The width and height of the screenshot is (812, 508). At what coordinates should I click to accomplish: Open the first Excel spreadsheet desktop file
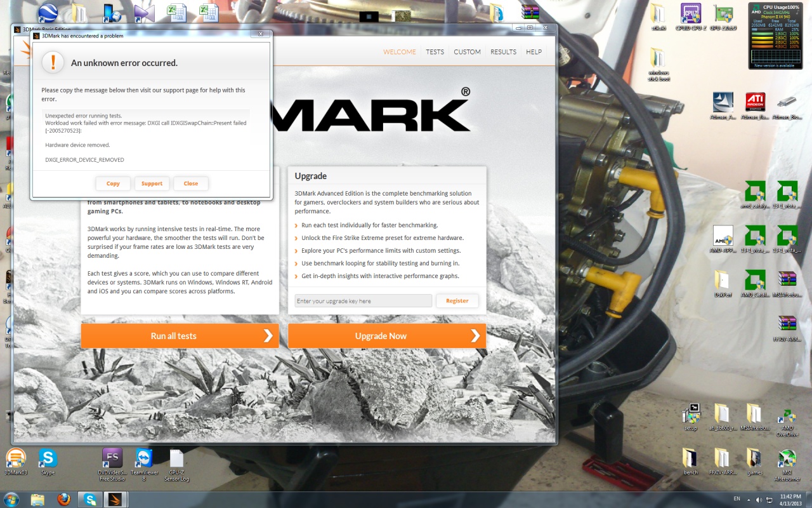click(x=177, y=13)
